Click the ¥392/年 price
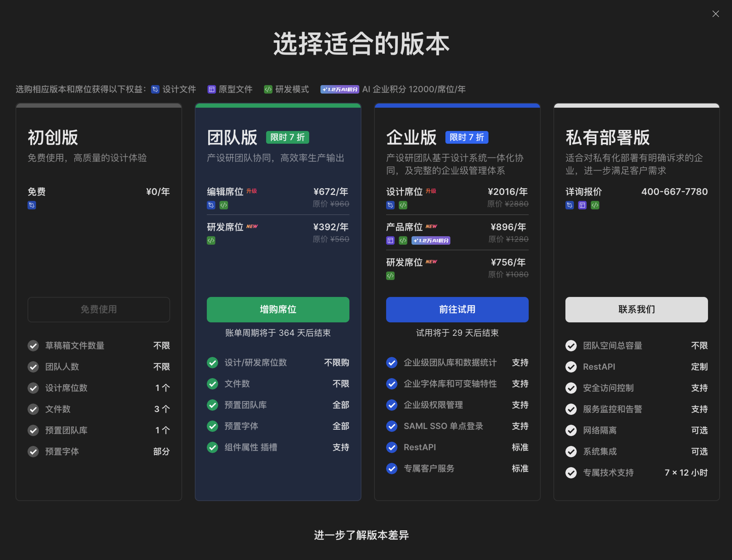Image resolution: width=732 pixels, height=560 pixels. click(x=331, y=227)
